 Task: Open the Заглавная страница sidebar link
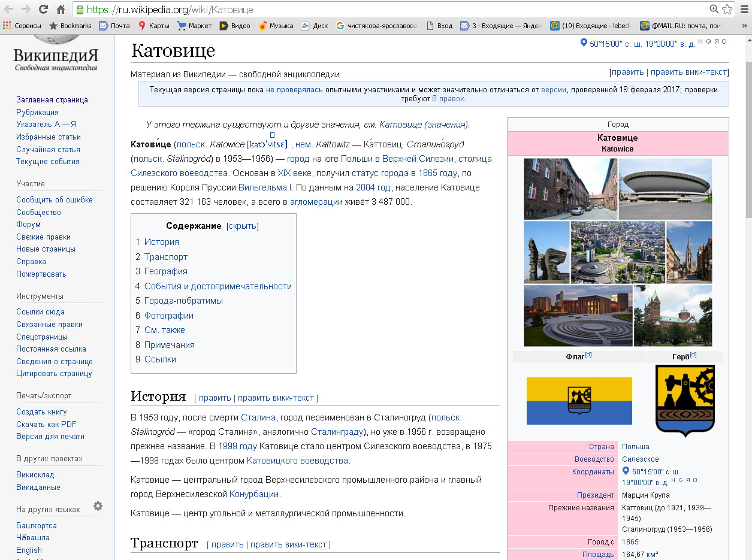(52, 100)
